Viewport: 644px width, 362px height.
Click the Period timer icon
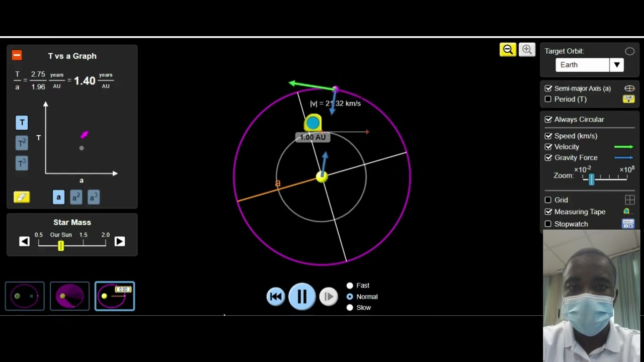coord(629,99)
